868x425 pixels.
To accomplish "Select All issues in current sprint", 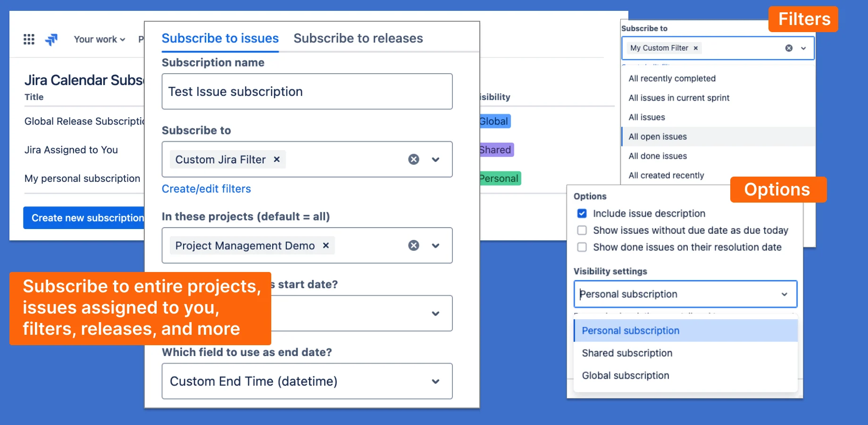I will [718, 98].
